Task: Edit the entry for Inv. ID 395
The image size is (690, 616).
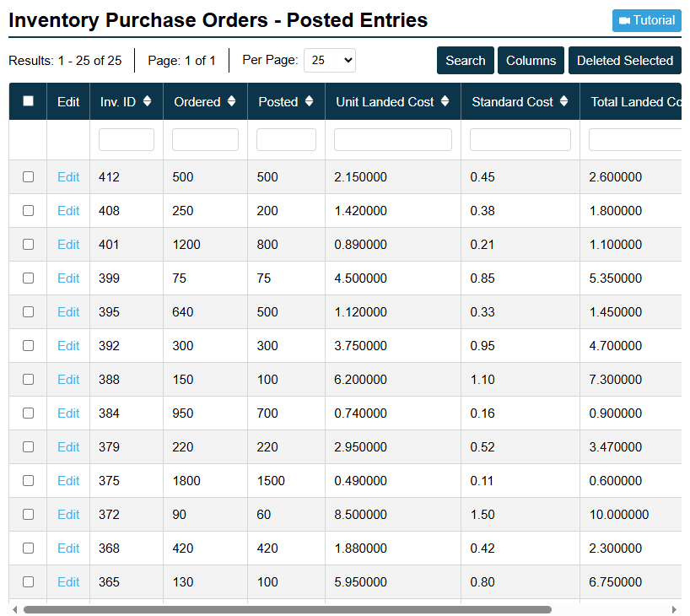Action: (x=68, y=311)
